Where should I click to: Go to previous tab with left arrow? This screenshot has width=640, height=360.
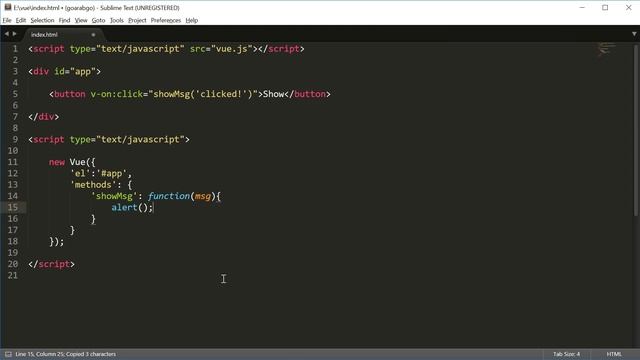click(x=7, y=34)
